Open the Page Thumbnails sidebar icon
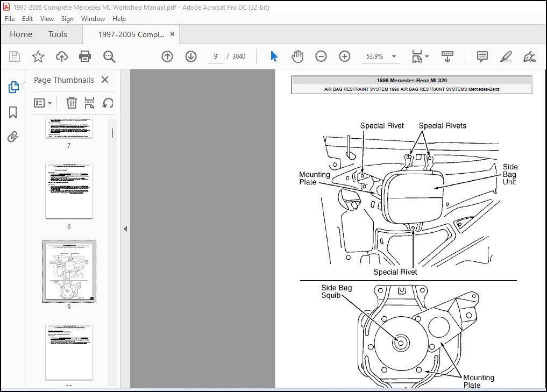This screenshot has width=547, height=392. pos(13,87)
